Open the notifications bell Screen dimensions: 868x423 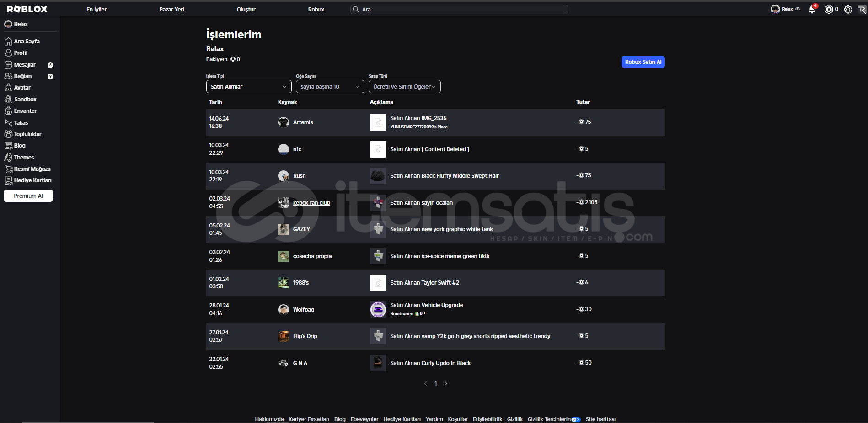pos(812,9)
